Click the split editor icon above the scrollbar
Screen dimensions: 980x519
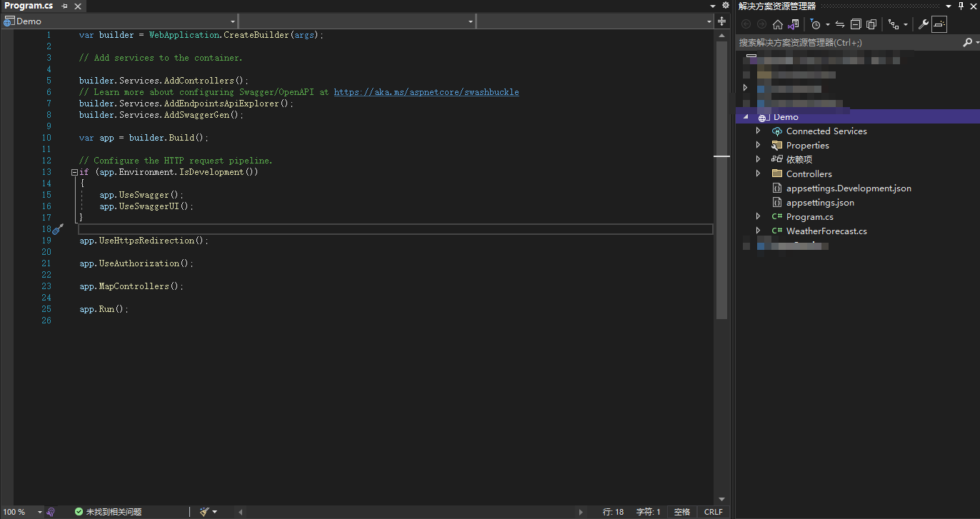coord(721,21)
